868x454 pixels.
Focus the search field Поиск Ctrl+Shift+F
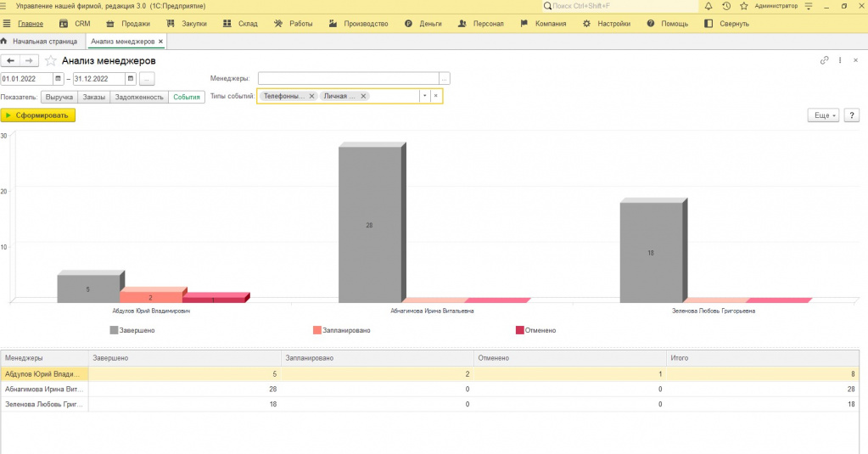coord(620,6)
